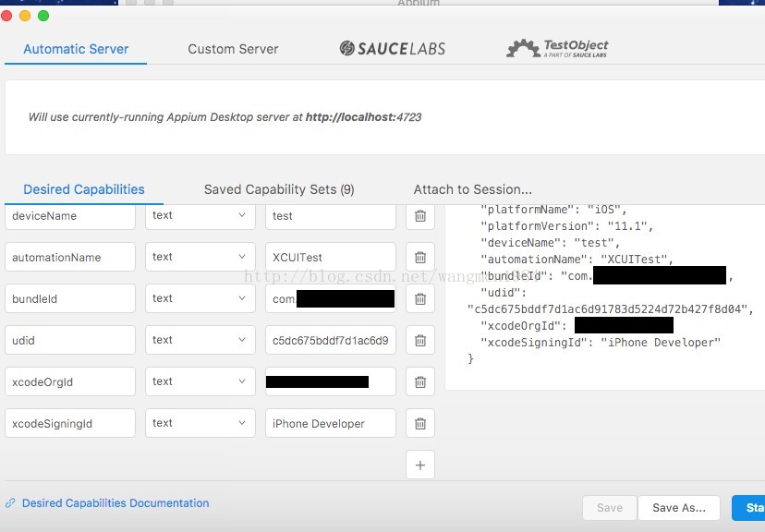This screenshot has height=532, width=765.
Task: Click value field containing iPhone Developer
Action: coord(330,423)
